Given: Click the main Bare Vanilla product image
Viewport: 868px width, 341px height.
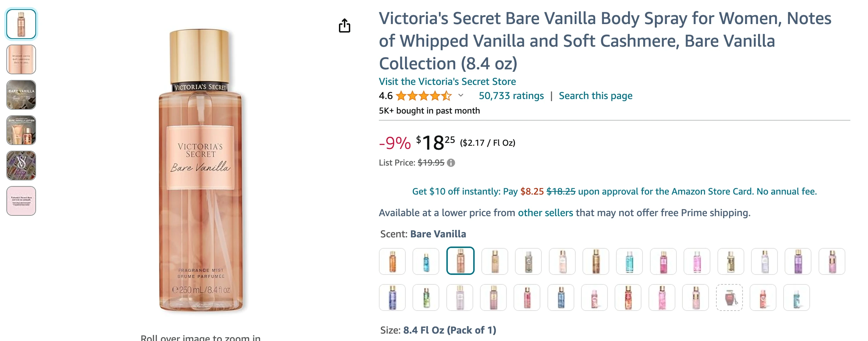Looking at the screenshot, I should [x=201, y=170].
